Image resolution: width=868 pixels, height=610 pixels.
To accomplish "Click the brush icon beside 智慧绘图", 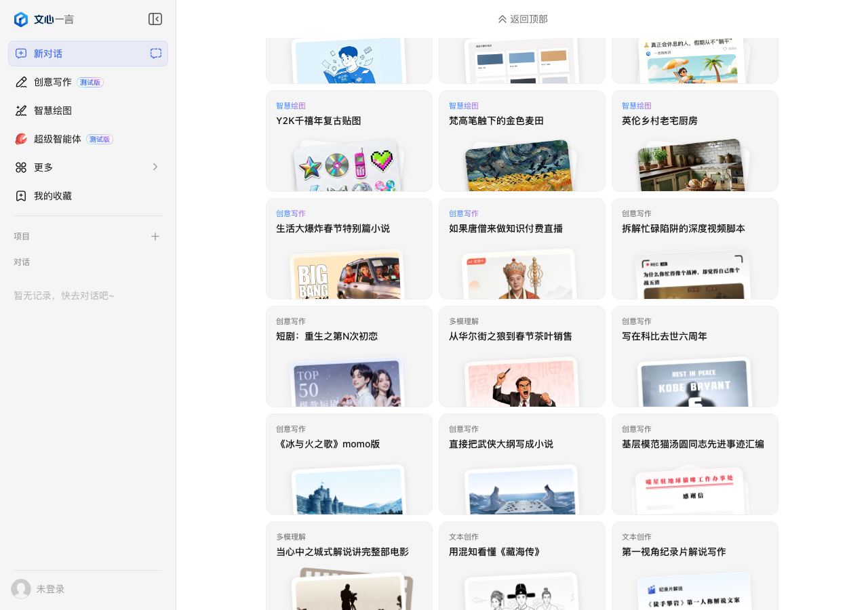I will click(21, 110).
